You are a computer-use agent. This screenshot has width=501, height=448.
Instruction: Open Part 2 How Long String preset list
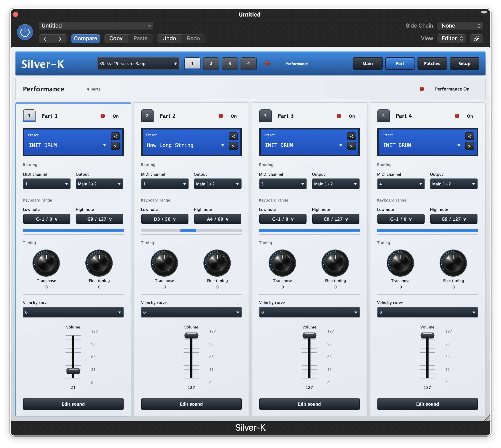pos(185,145)
